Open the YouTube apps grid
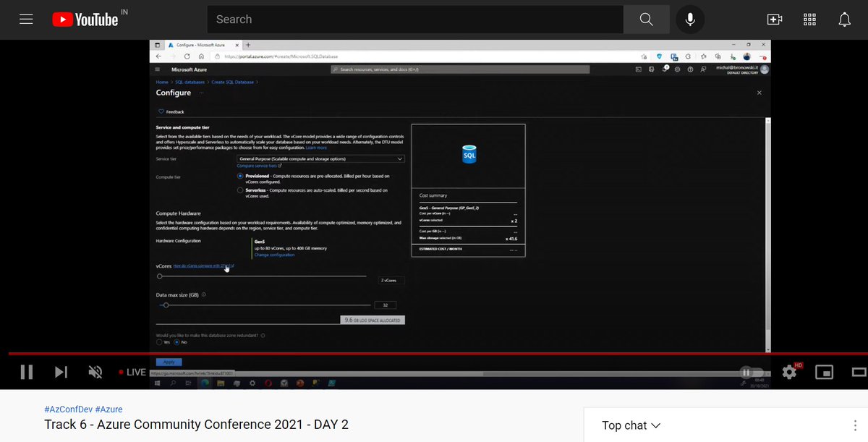The height and width of the screenshot is (442, 868). click(x=809, y=20)
